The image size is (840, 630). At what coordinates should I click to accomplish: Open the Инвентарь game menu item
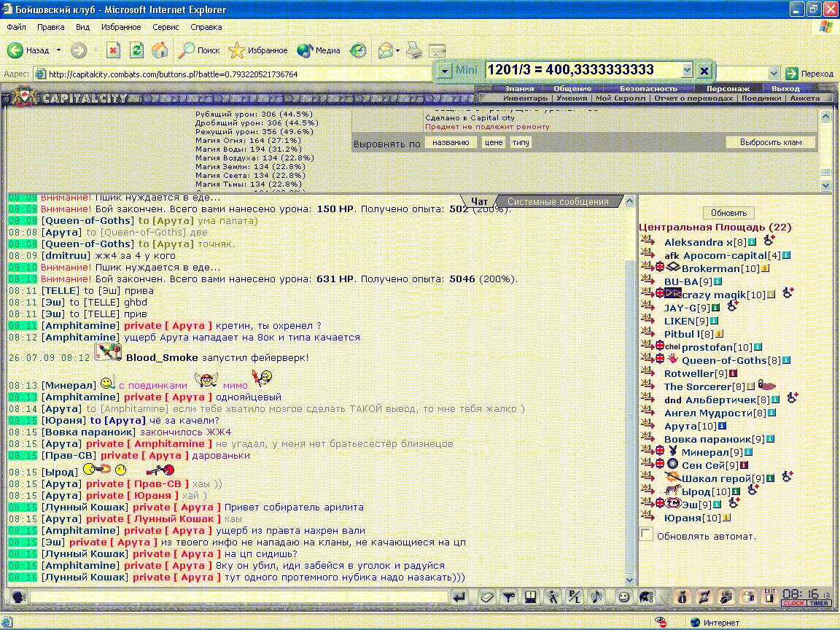point(525,98)
